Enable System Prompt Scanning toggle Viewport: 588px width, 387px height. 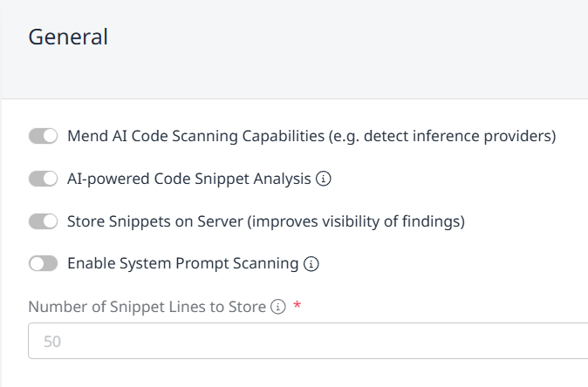point(43,263)
